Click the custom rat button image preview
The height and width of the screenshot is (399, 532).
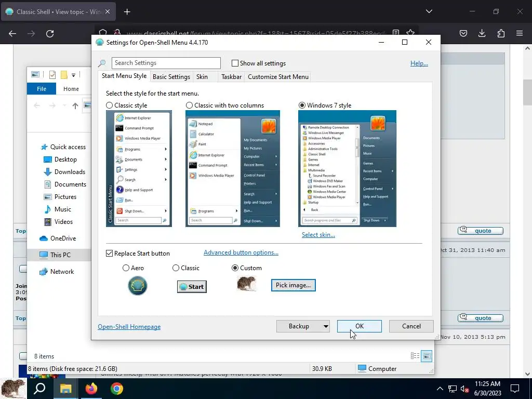coord(247,284)
